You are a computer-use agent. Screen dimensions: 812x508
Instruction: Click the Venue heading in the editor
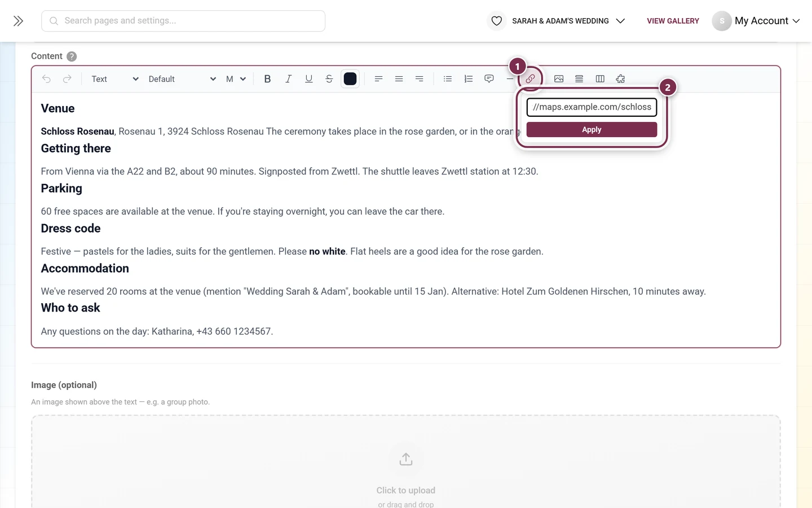[58, 108]
